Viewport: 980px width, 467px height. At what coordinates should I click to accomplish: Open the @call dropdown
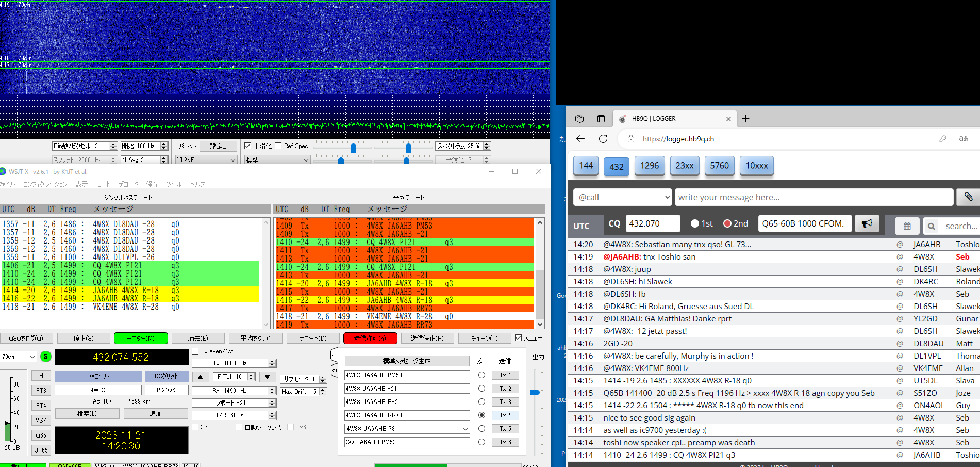(x=623, y=197)
